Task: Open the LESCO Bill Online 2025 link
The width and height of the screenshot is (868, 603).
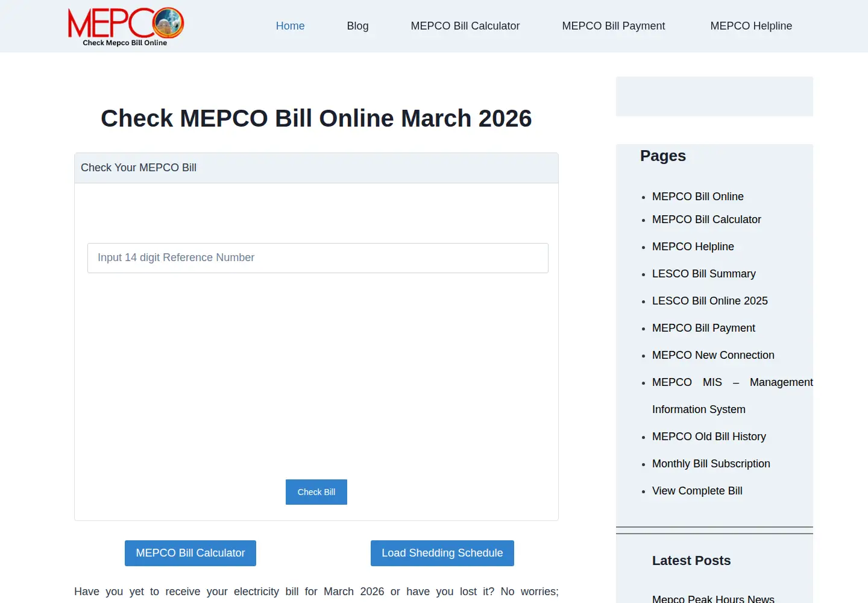Action: tap(709, 301)
